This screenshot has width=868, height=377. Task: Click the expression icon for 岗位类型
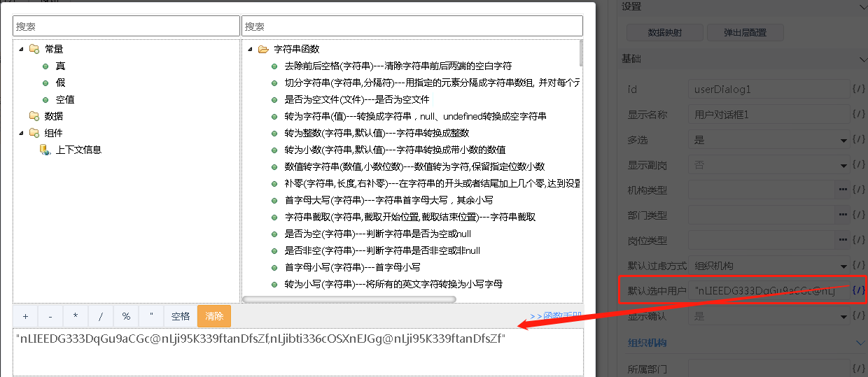[859, 241]
